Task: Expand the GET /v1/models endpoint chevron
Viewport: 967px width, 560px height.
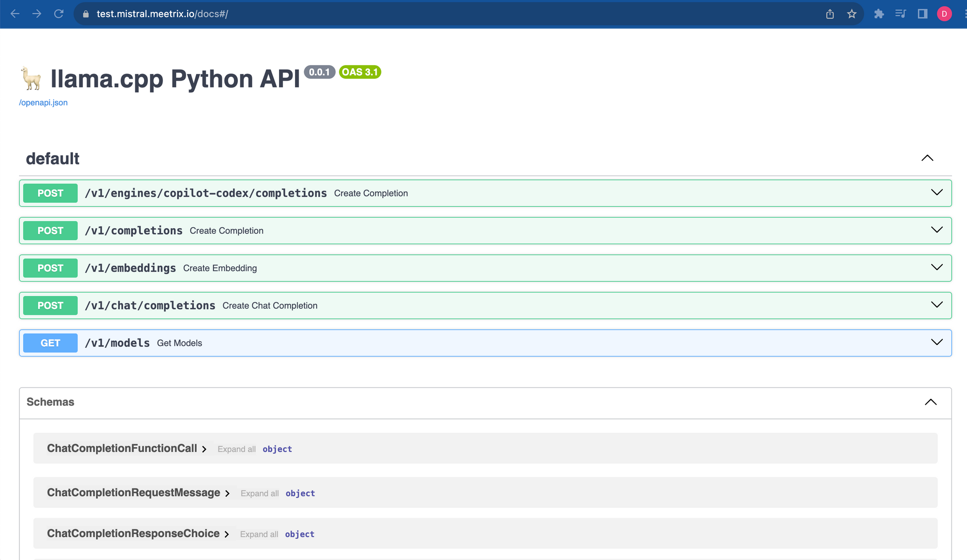Action: coord(937,342)
